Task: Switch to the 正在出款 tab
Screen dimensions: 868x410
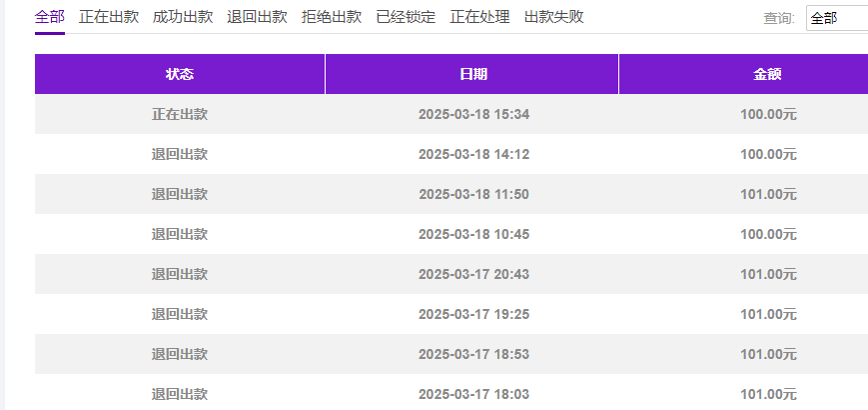Action: tap(109, 17)
